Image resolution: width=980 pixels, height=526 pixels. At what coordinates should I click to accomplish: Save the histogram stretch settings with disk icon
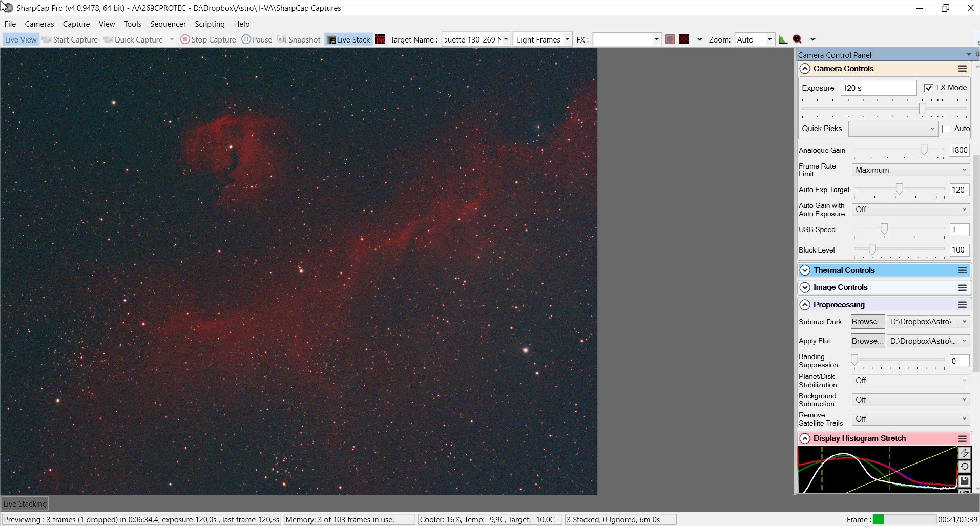point(964,481)
